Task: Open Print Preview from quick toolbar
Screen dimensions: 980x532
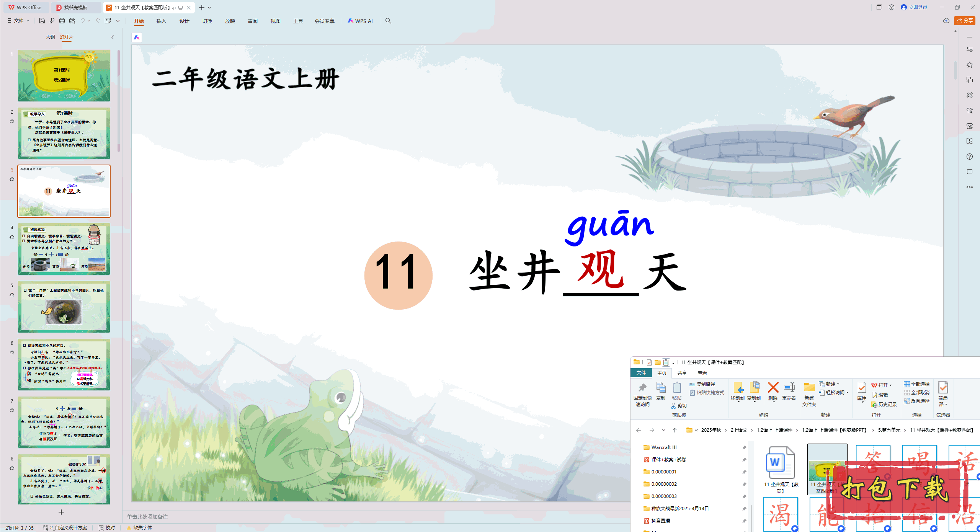Action: tap(72, 21)
